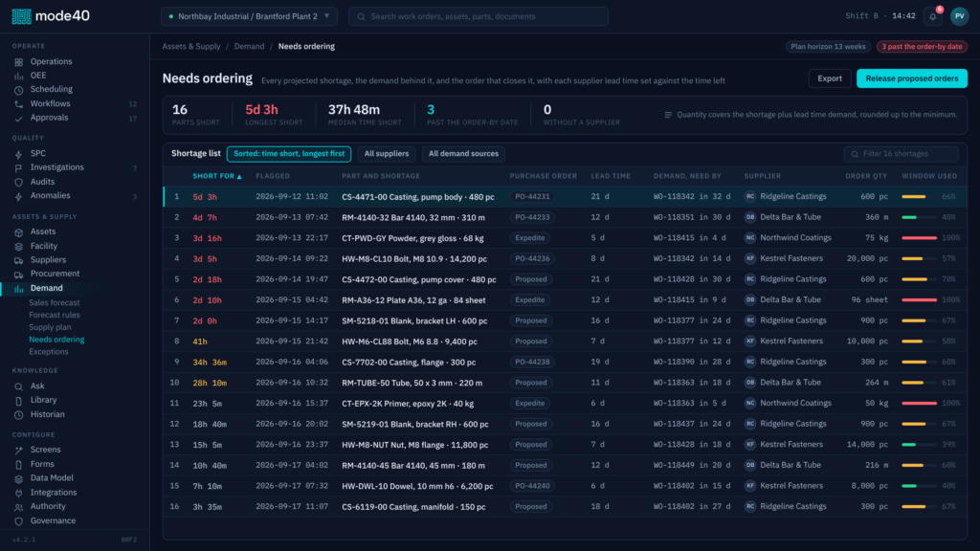Open Supply plan submenu item
Screen dimensions: 980x551
click(50, 327)
